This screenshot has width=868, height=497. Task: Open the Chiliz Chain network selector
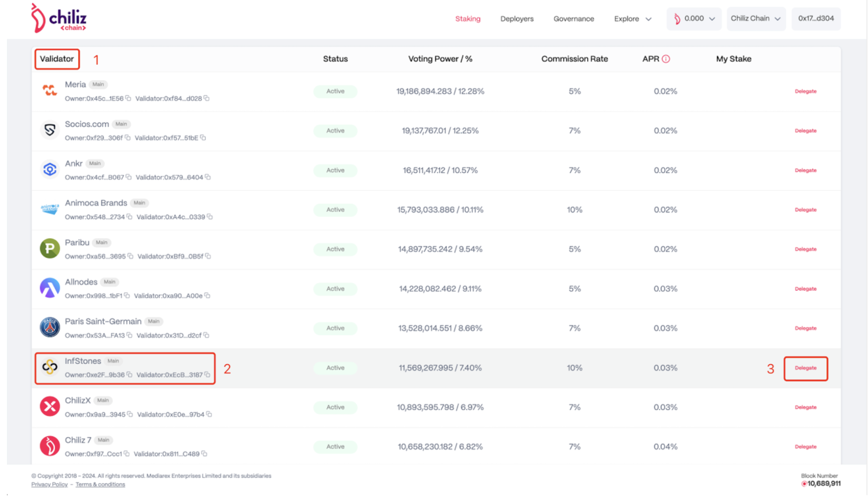(756, 19)
